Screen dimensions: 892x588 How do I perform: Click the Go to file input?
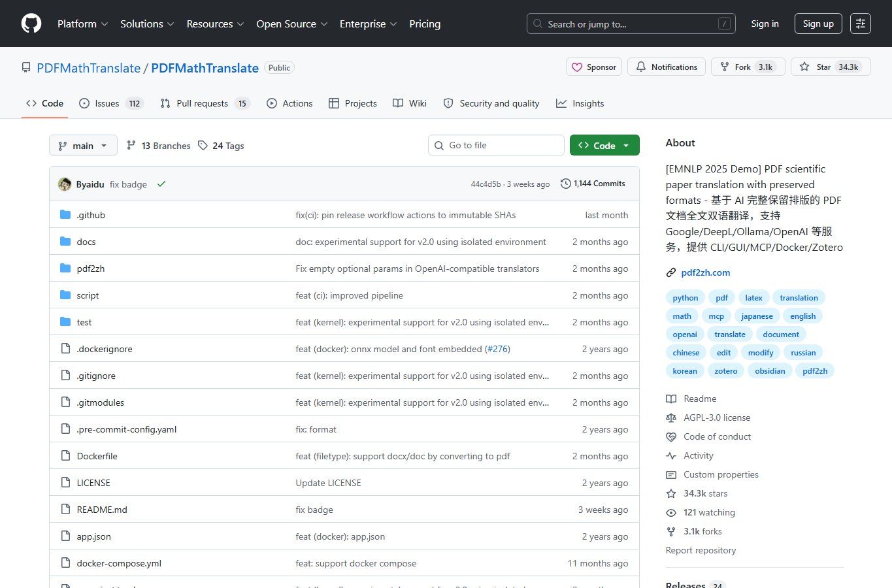(497, 145)
